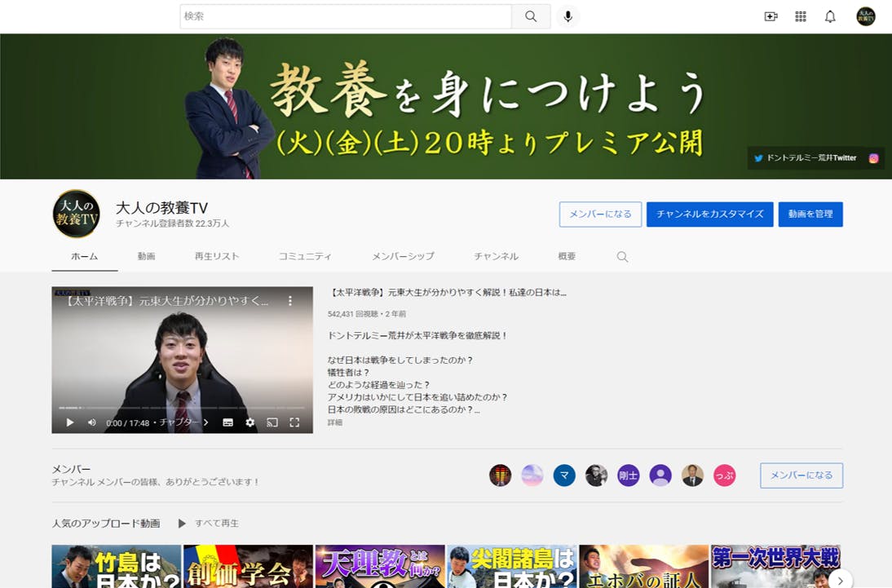Switch to the 再生リスト tab

(x=217, y=256)
